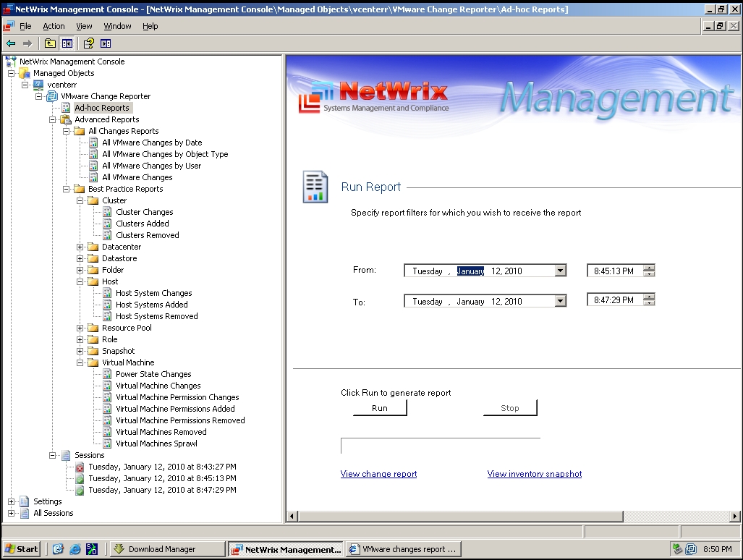Switch to Download Manager taskbar button
The width and height of the screenshot is (743, 560).
click(x=168, y=549)
